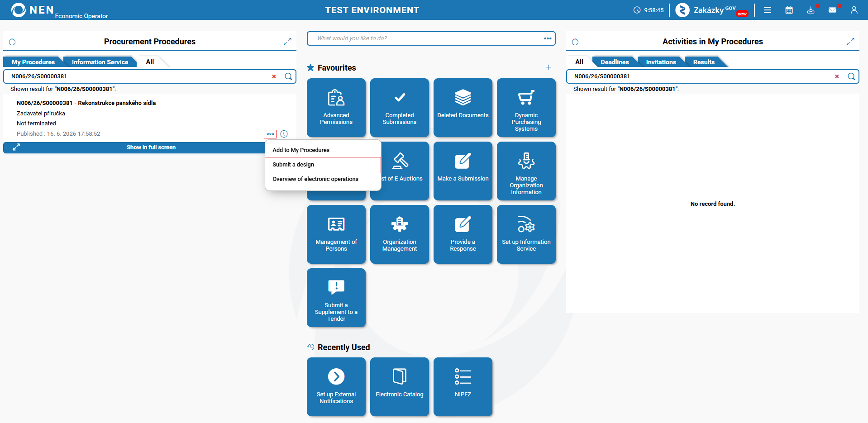Run search in Procurement Procedures
Image resolution: width=868 pixels, height=423 pixels.
pyautogui.click(x=288, y=76)
